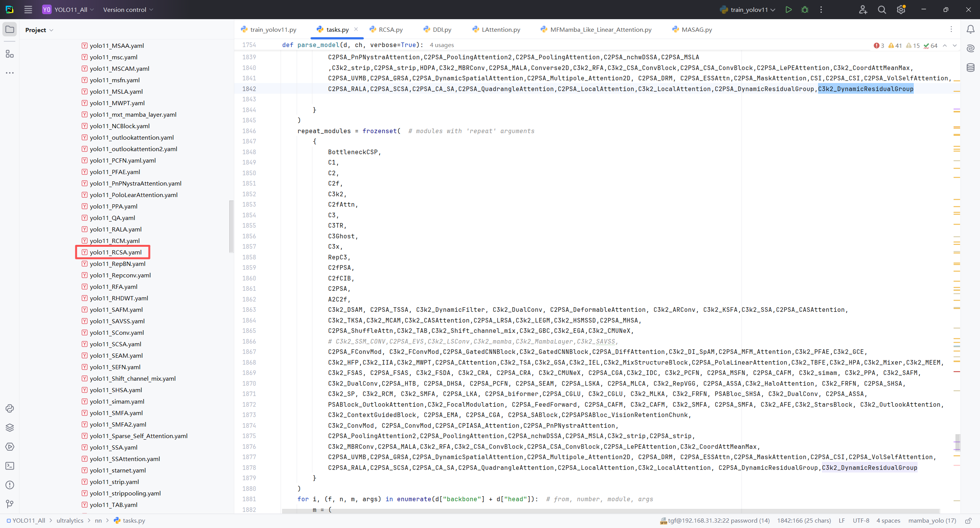Open the Database tool window

970,68
